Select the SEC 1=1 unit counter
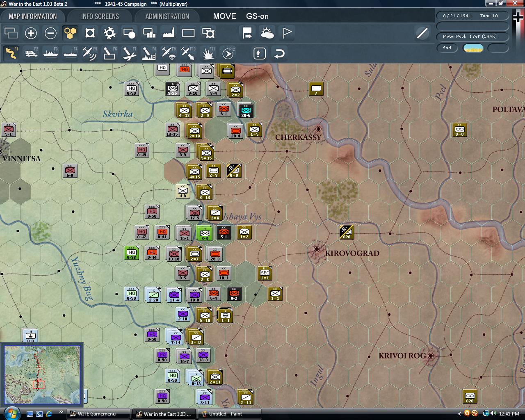The image size is (525, 420). point(265,273)
